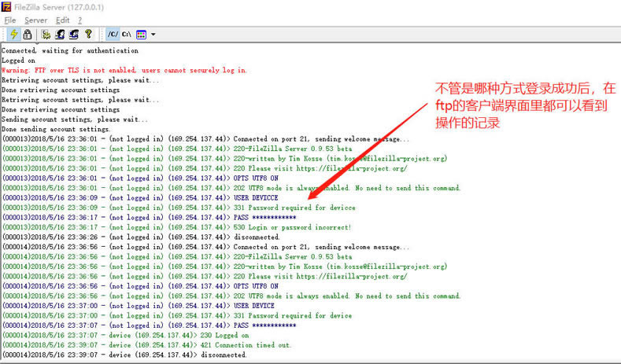Open the ? help menu

click(x=80, y=20)
